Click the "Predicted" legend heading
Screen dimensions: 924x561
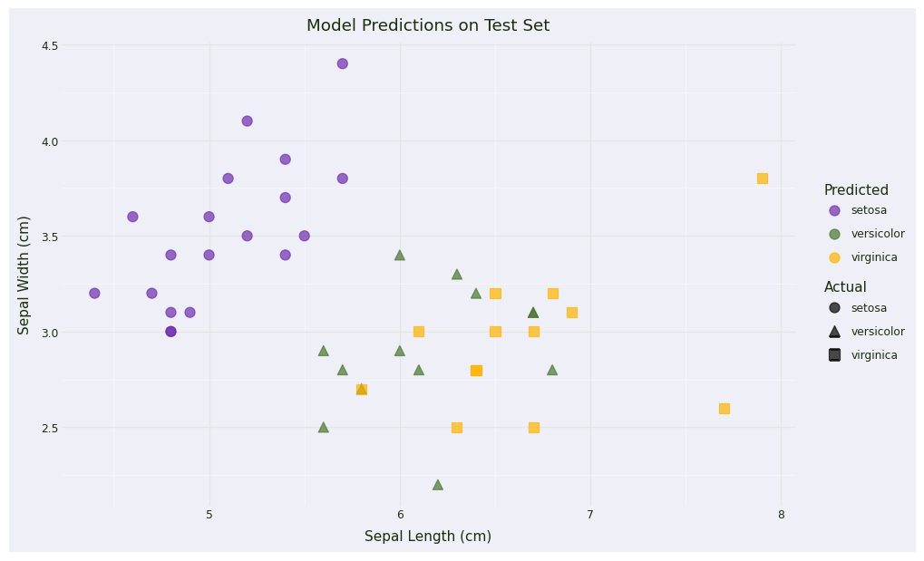(x=855, y=190)
